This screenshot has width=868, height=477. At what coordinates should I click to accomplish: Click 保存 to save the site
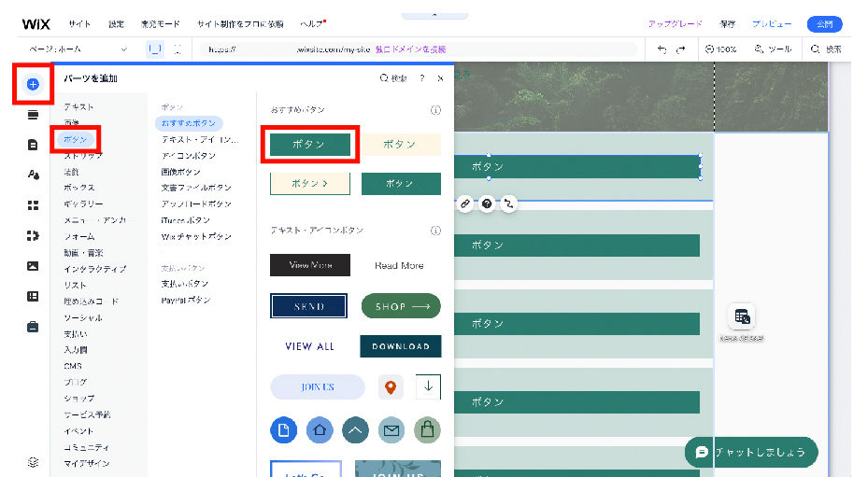(727, 23)
